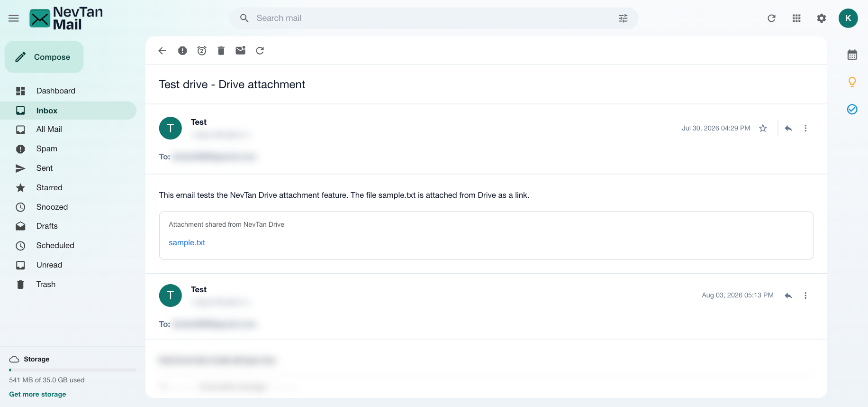Open Calendar side panel
This screenshot has height=407, width=868.
click(x=852, y=55)
